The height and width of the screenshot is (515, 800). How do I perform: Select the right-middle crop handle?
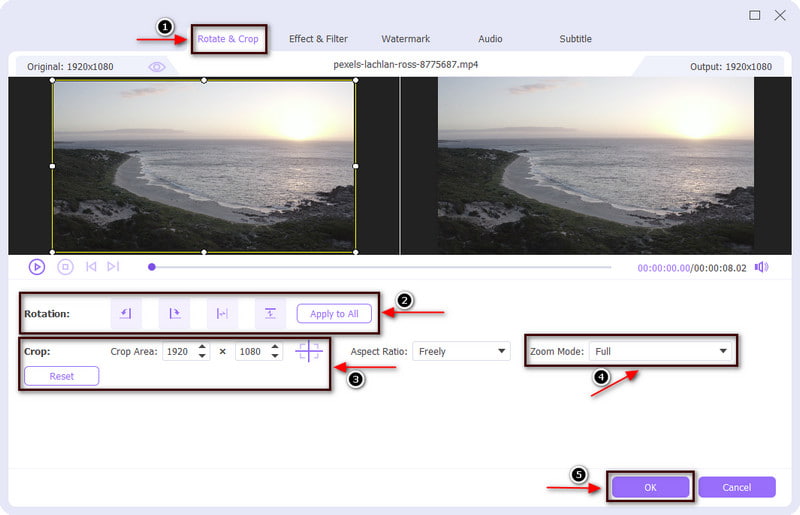pos(356,166)
